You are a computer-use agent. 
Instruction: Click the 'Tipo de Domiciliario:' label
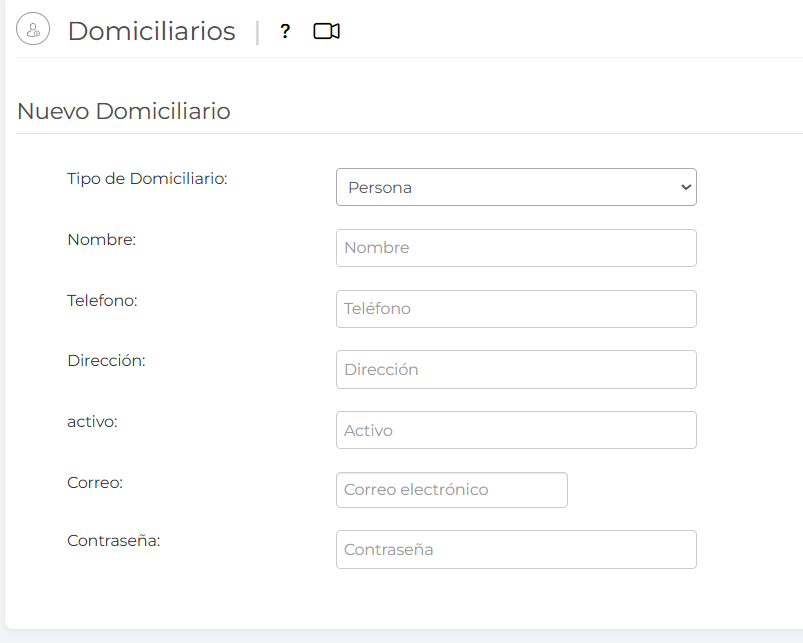147,179
